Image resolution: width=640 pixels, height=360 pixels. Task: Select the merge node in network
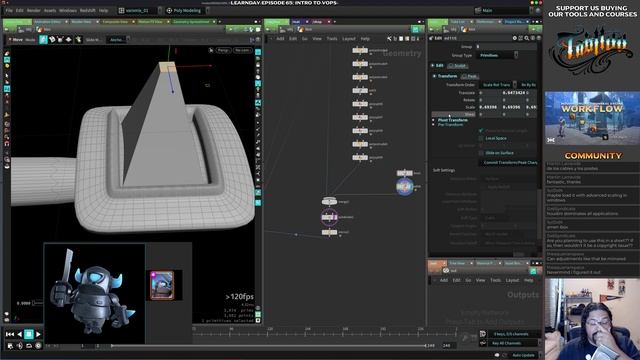tap(329, 202)
